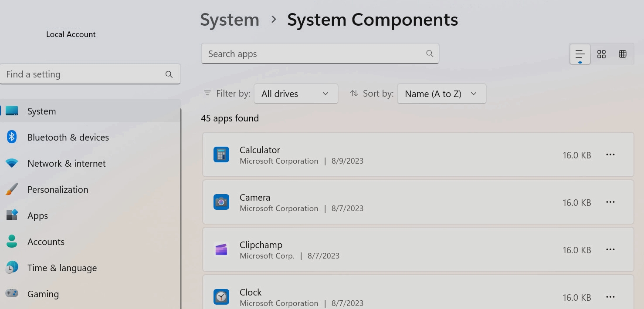Open the options menu for Clock
644x309 pixels.
(x=610, y=297)
